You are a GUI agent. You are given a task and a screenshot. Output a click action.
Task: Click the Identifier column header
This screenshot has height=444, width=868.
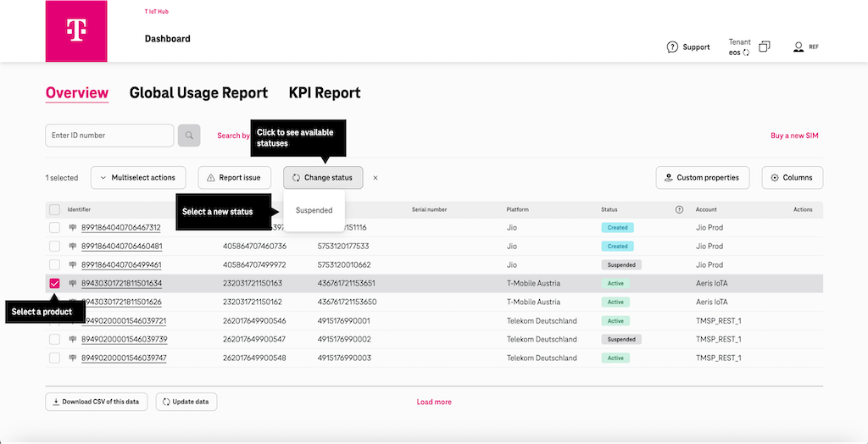coord(79,210)
